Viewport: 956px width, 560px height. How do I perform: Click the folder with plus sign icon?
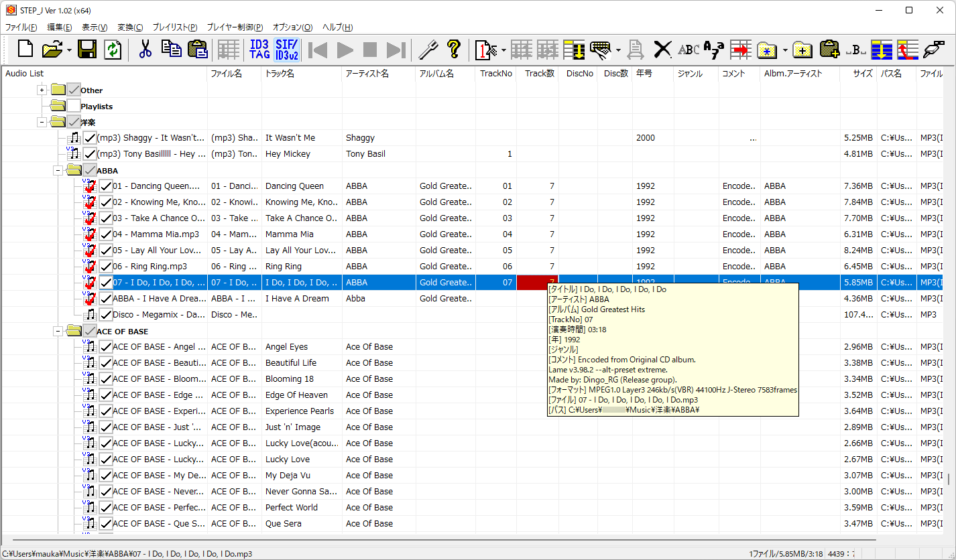pos(802,49)
